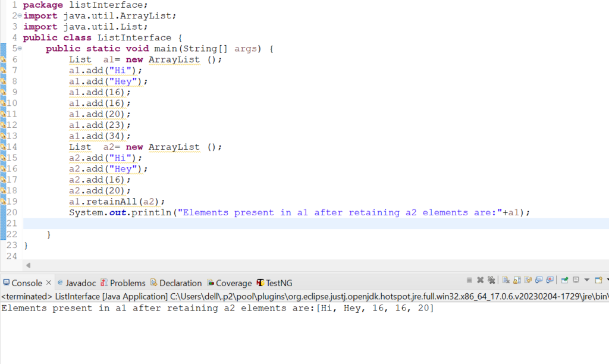Click warning marker on line 19
609x364 pixels.
[3, 201]
